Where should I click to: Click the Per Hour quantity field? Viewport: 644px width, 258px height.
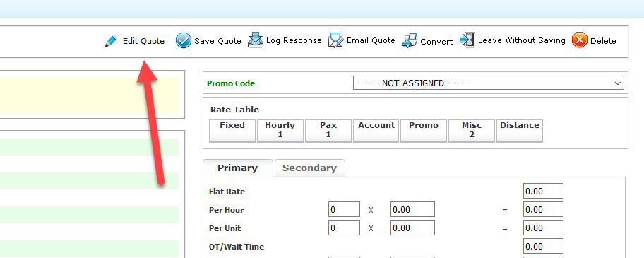coord(344,209)
